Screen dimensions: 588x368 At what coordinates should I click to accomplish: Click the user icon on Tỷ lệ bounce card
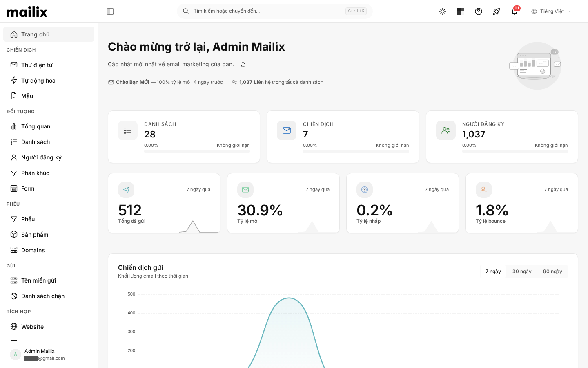tap(484, 190)
